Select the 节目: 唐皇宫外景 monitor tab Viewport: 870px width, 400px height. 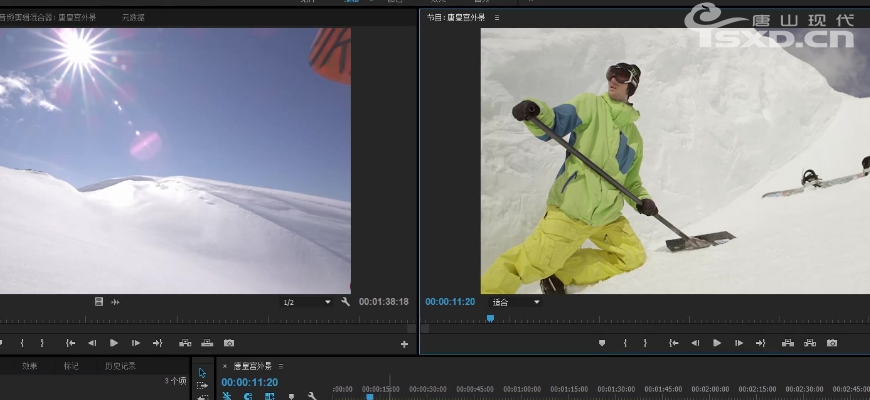[x=456, y=18]
